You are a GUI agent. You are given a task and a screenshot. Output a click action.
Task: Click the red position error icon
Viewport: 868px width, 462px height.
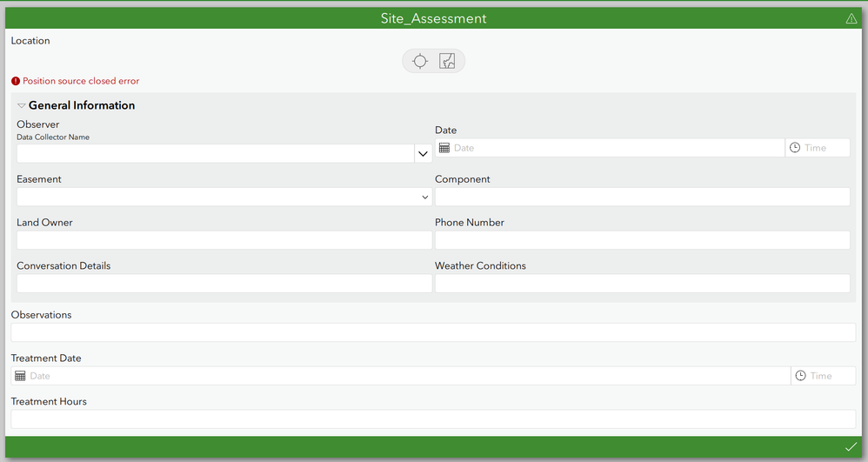16,81
